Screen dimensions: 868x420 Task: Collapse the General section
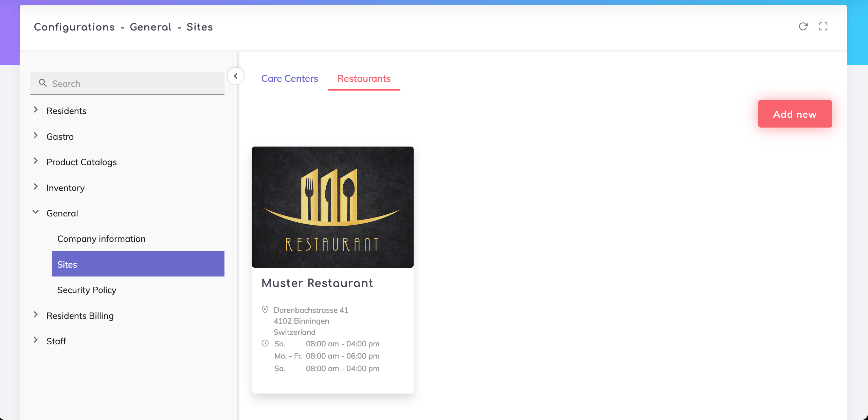36,212
